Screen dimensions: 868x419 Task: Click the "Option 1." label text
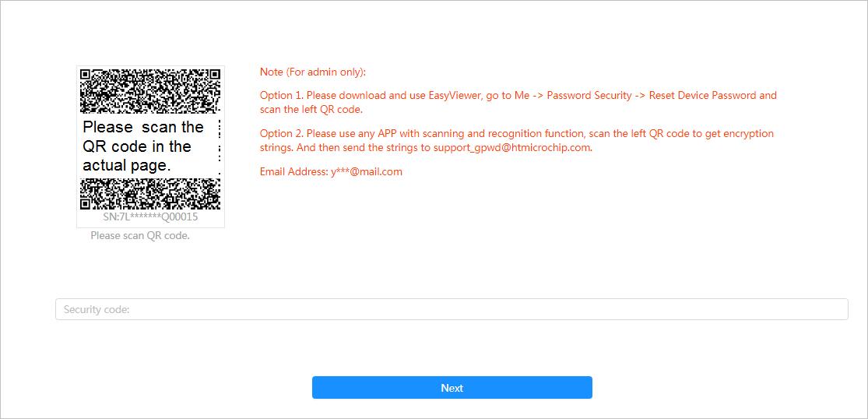(x=282, y=96)
